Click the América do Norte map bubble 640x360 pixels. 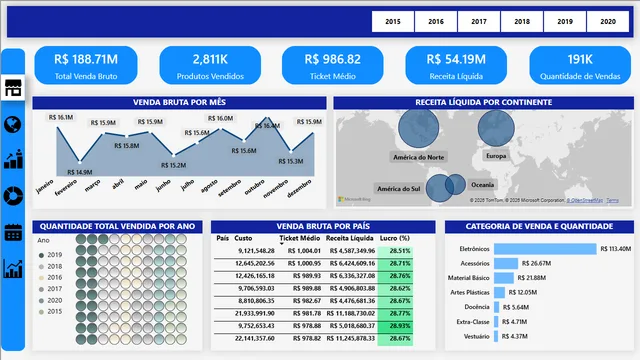418,128
